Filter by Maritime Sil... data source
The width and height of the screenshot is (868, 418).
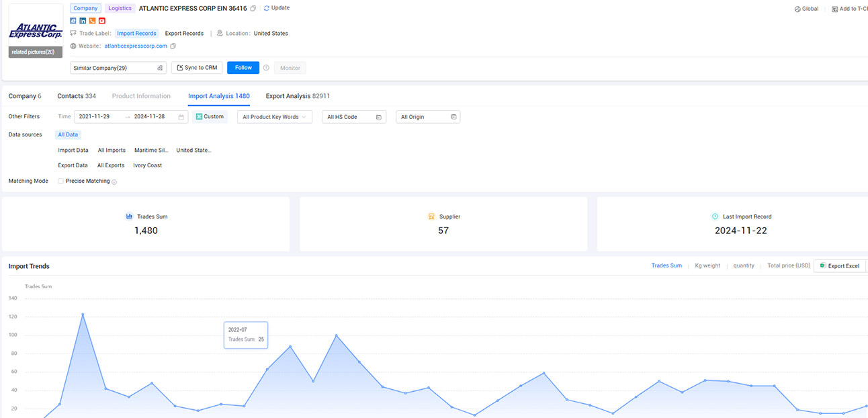pyautogui.click(x=151, y=151)
